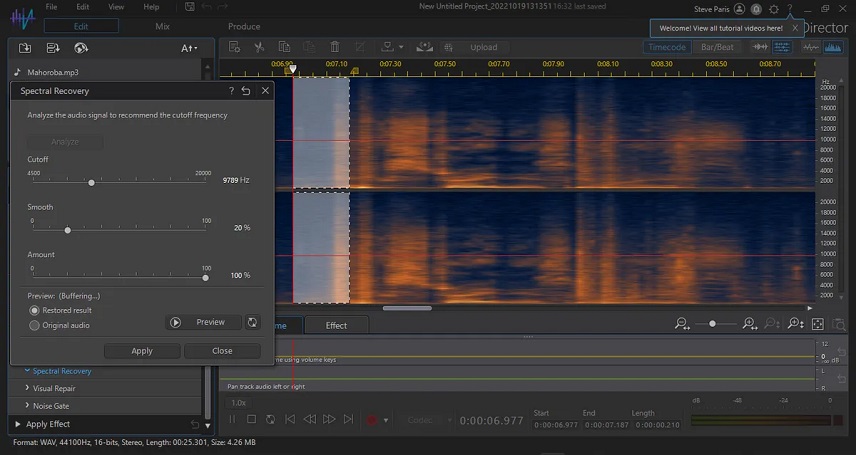Click the crop icon in edit toolbar
Image resolution: width=856 pixels, height=455 pixels.
tap(360, 47)
